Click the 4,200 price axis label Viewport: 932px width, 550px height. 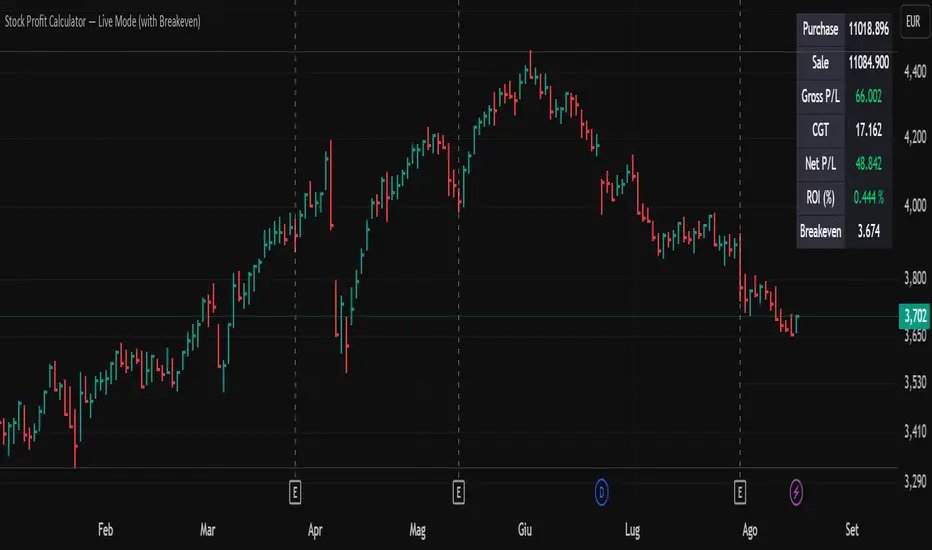(915, 137)
